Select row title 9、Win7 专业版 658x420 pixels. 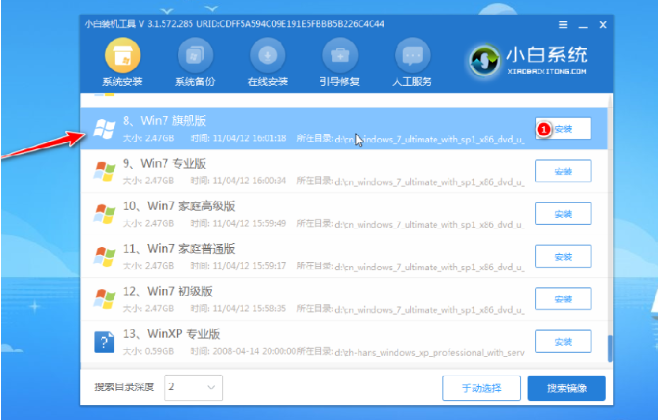[164, 163]
